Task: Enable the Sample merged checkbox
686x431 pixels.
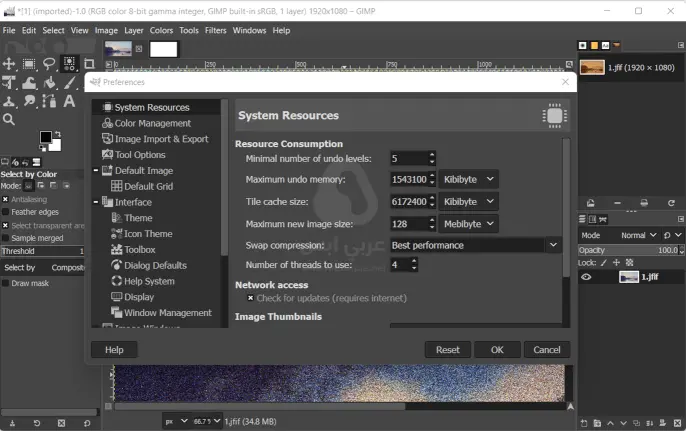Action: click(5, 238)
